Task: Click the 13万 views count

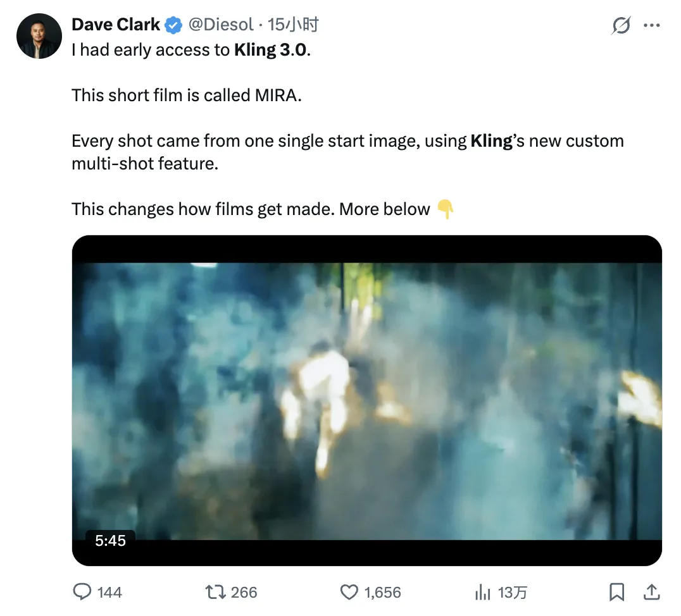Action: coord(513,593)
